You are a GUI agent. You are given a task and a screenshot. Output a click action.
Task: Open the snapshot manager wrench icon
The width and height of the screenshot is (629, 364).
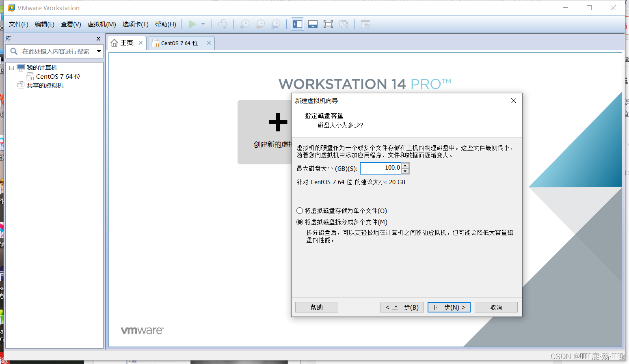[276, 24]
